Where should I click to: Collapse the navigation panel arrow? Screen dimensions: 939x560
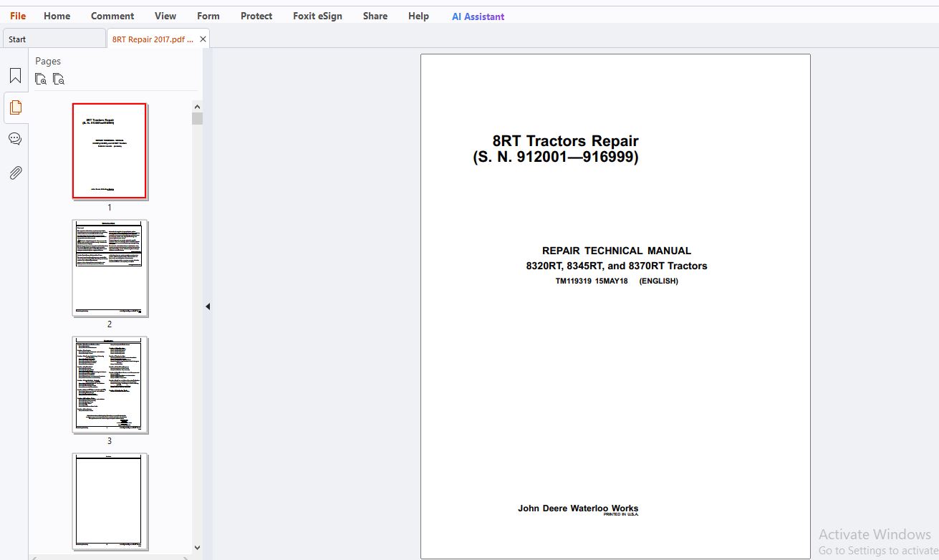tap(208, 306)
